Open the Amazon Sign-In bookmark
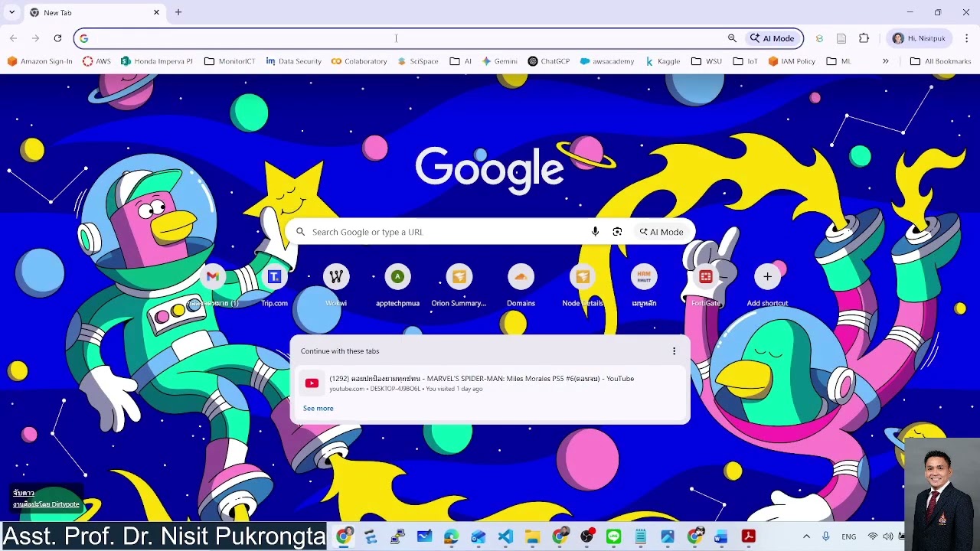Screen dimensions: 980x551 (40, 61)
